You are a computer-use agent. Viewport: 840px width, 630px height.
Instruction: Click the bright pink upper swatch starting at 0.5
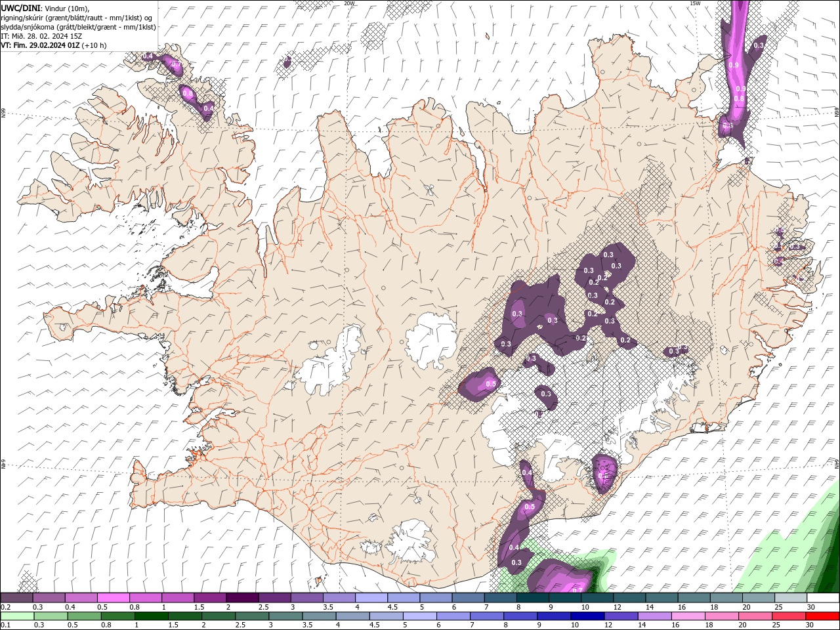click(x=113, y=598)
